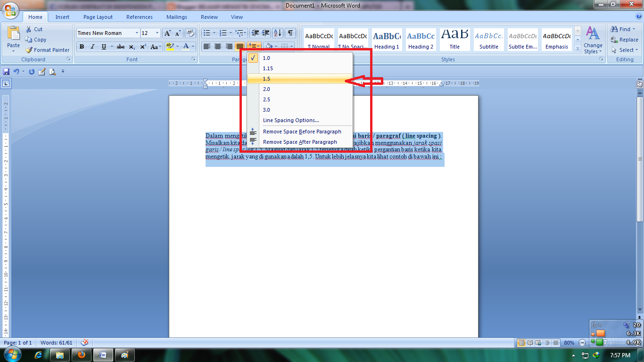Viewport: 644px width, 362px height.
Task: Click the Clear Formatting eraser icon
Action: coord(190,33)
